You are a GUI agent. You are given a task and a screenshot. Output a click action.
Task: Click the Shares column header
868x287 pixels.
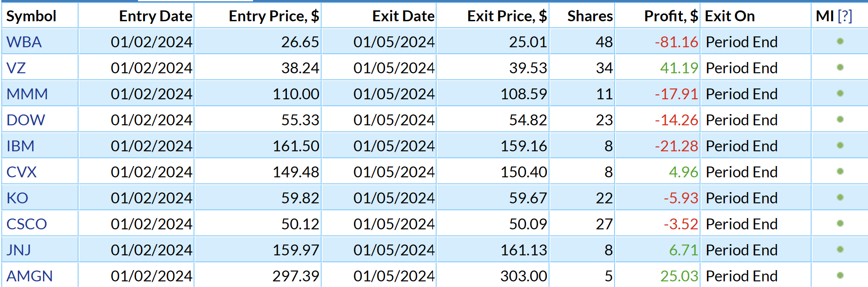point(590,16)
